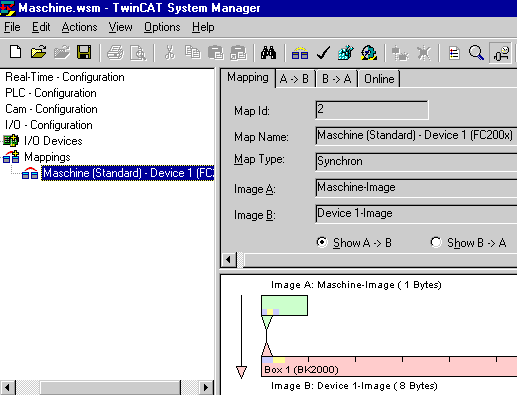Click the Image A Maschine-Image field
This screenshot has width=517, height=395.
click(416, 188)
